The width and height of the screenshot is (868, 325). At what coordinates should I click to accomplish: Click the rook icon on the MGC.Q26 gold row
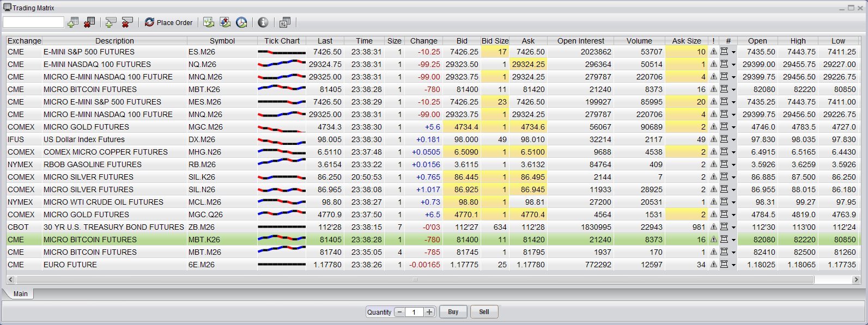pyautogui.click(x=724, y=214)
